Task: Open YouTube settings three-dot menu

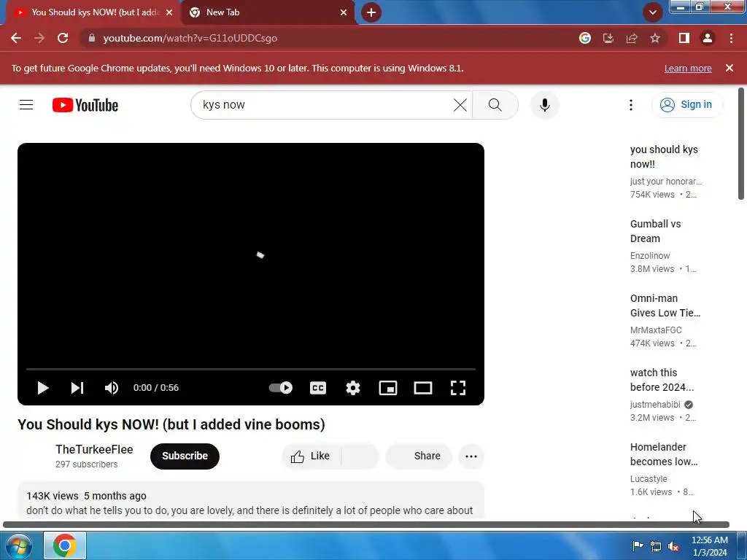Action: (x=631, y=105)
